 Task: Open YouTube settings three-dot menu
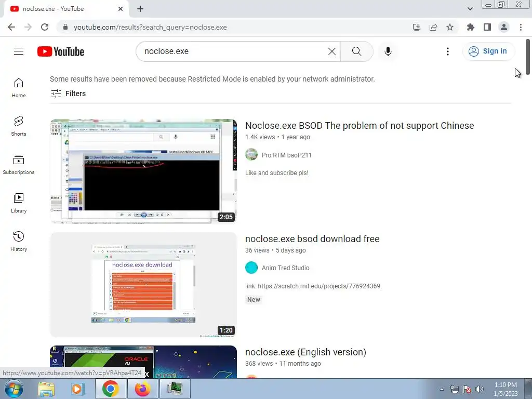[447, 51]
